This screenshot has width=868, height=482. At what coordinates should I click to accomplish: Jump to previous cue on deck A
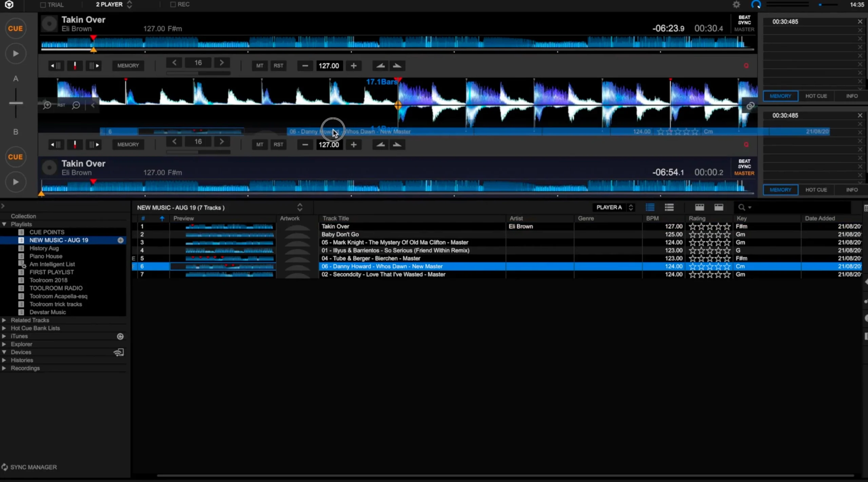pyautogui.click(x=56, y=66)
